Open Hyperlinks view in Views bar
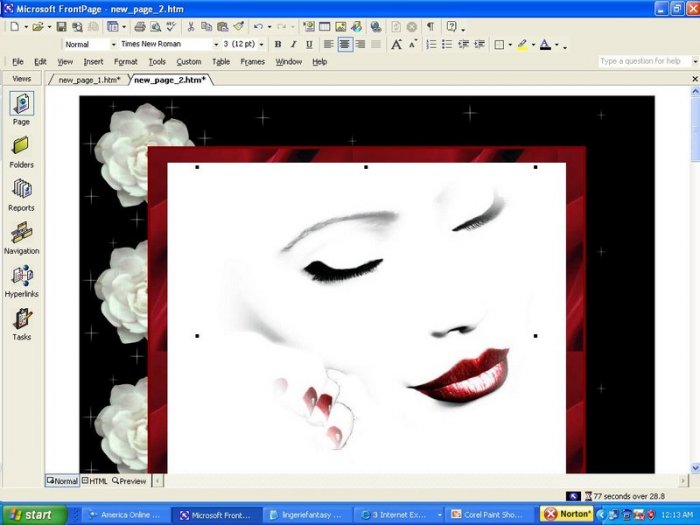This screenshot has height=525, width=700. point(21,281)
